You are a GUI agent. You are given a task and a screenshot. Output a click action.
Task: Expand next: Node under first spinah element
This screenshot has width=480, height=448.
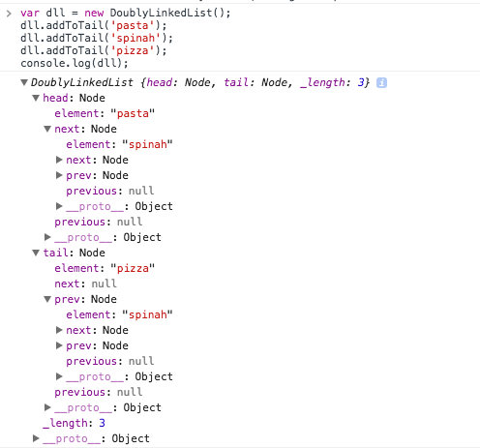[x=59, y=160]
